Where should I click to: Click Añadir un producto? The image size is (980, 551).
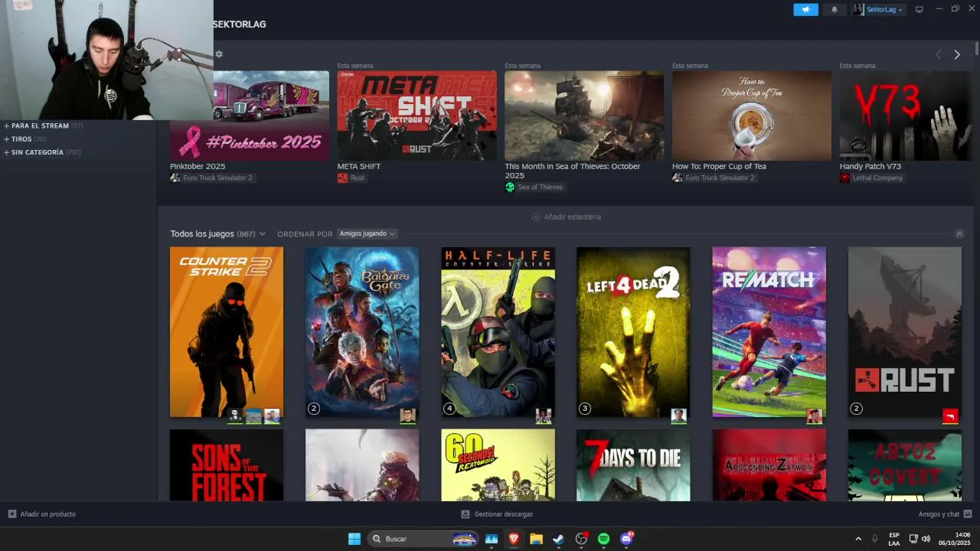click(x=42, y=514)
